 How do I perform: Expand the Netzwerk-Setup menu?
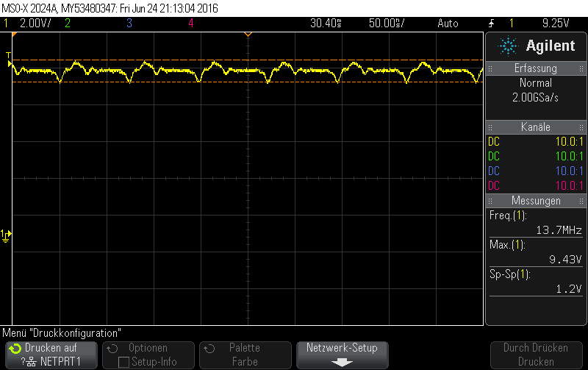click(342, 355)
